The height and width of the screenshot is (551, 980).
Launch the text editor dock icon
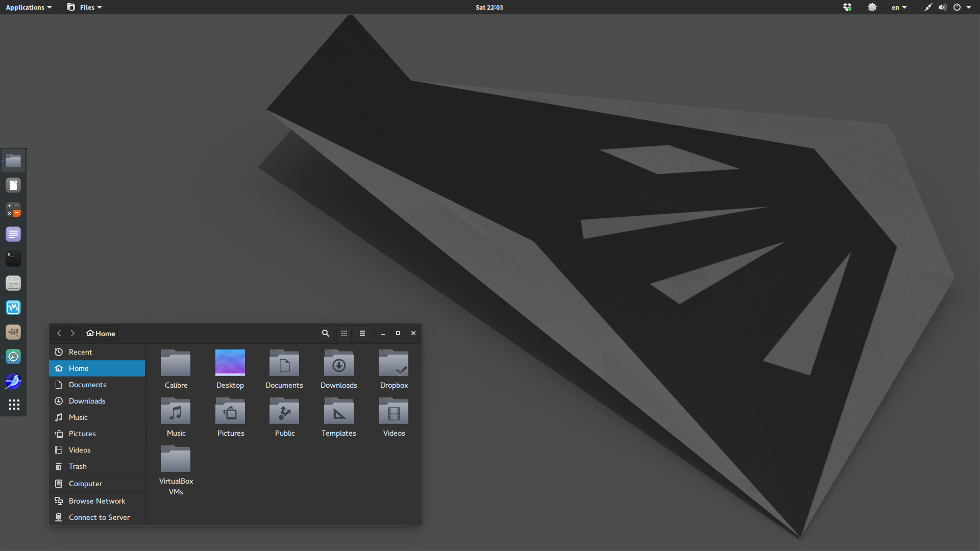coord(13,234)
